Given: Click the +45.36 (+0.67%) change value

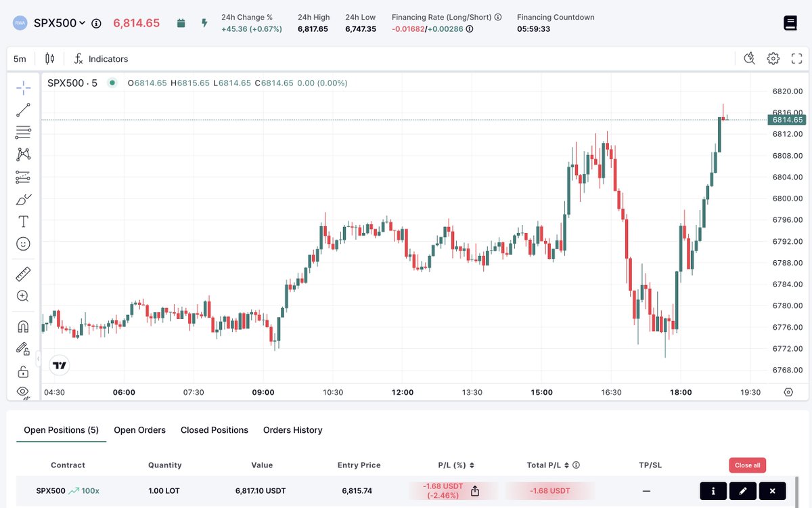Looking at the screenshot, I should (x=252, y=29).
